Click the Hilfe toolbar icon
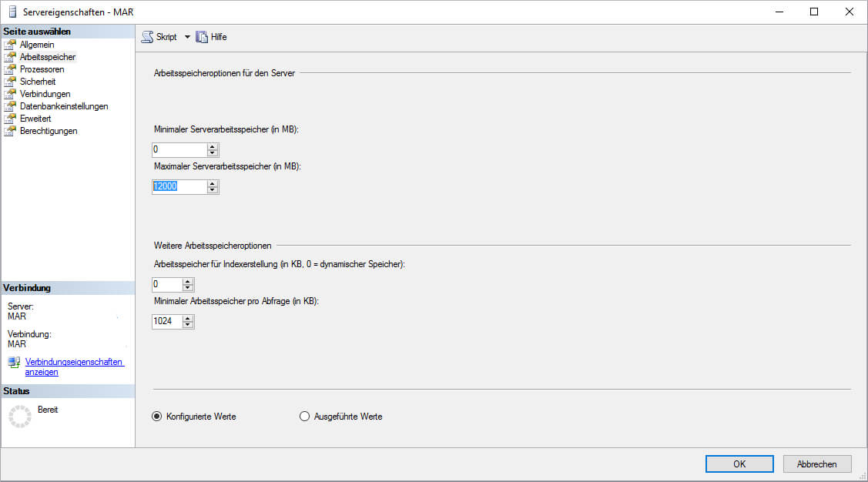The height and width of the screenshot is (482, 868). pos(202,37)
